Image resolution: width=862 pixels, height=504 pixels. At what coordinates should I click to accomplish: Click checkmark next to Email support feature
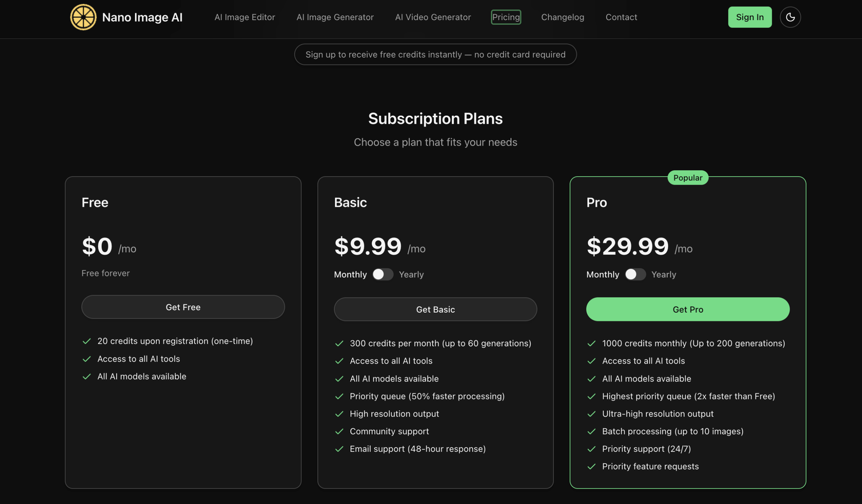pos(339,449)
